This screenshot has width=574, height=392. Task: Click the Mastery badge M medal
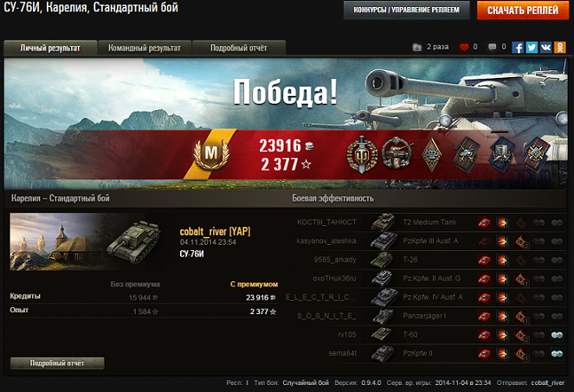click(x=211, y=154)
